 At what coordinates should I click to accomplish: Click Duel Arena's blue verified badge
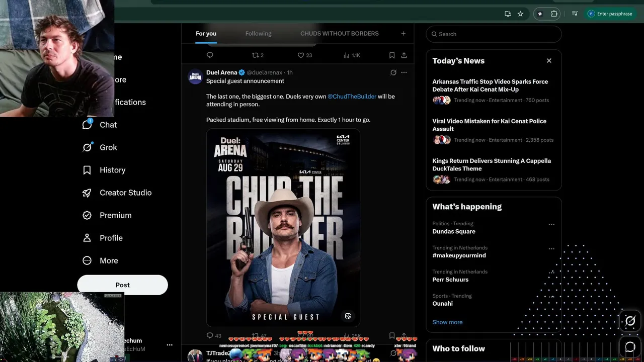pyautogui.click(x=242, y=72)
